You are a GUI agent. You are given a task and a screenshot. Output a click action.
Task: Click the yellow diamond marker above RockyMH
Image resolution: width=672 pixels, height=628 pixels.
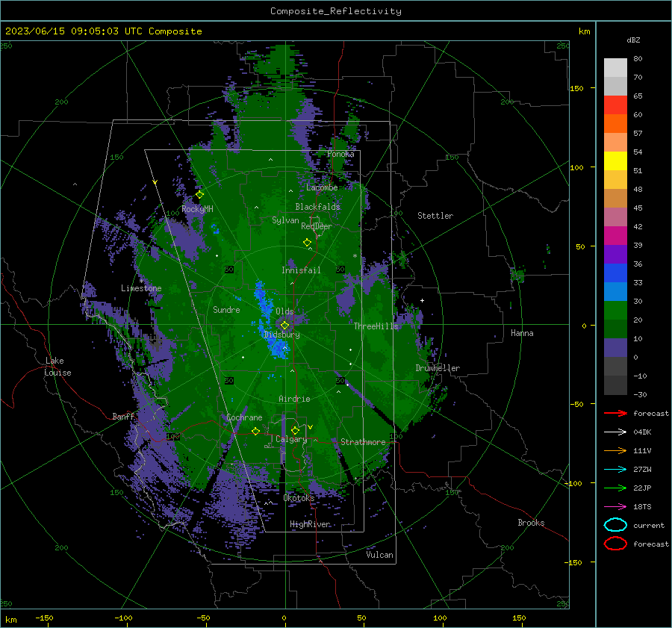[x=199, y=195]
